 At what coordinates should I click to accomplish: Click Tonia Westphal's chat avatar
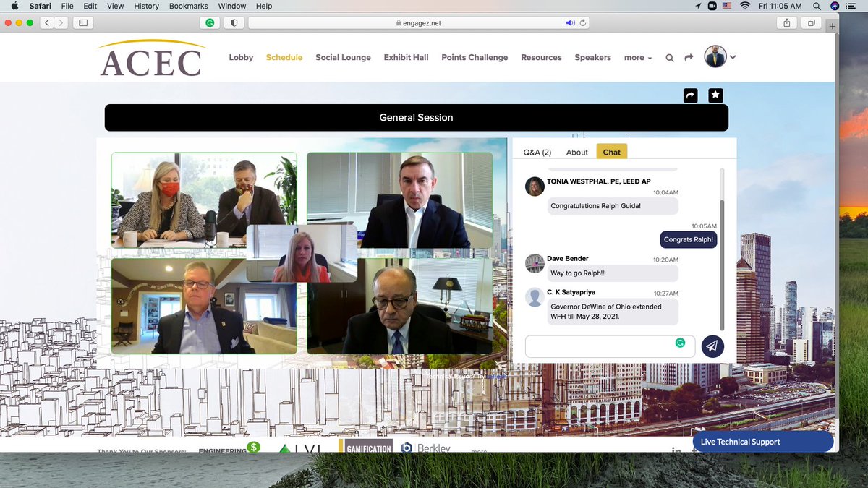click(535, 186)
